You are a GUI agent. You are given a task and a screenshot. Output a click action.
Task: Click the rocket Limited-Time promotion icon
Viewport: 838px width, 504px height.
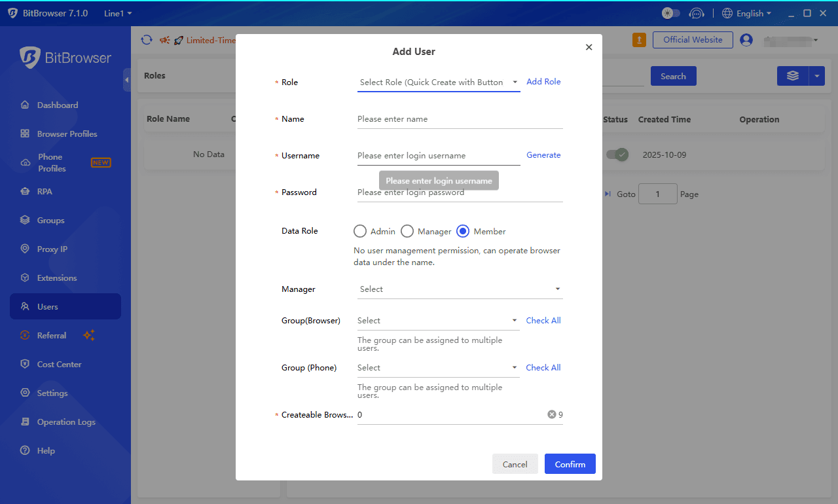(178, 40)
